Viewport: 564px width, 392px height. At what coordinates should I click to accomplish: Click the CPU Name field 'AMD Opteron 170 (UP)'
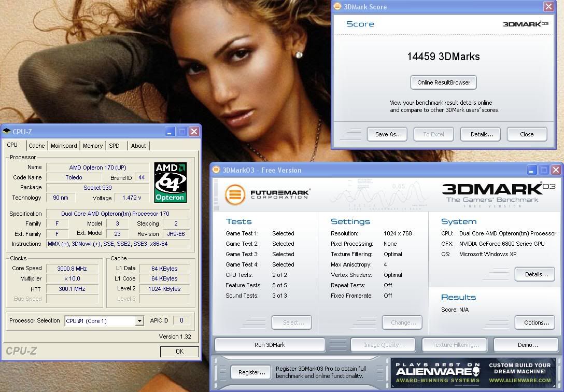click(x=98, y=167)
